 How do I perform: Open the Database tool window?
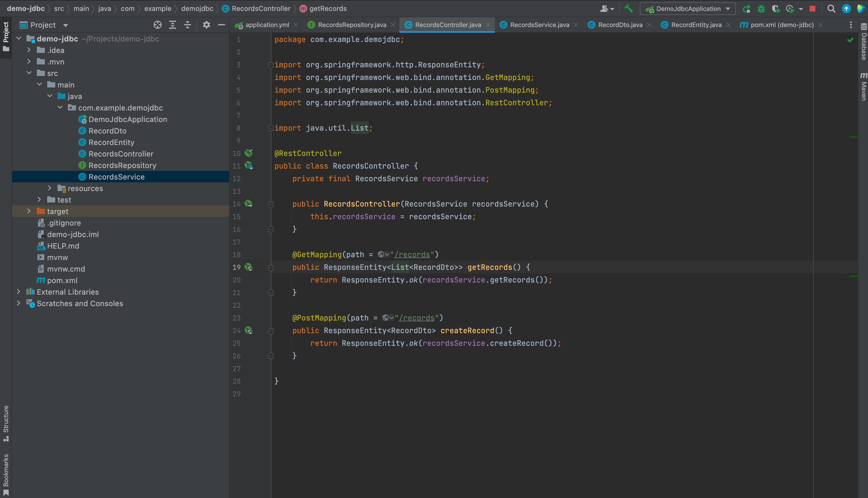[x=864, y=42]
